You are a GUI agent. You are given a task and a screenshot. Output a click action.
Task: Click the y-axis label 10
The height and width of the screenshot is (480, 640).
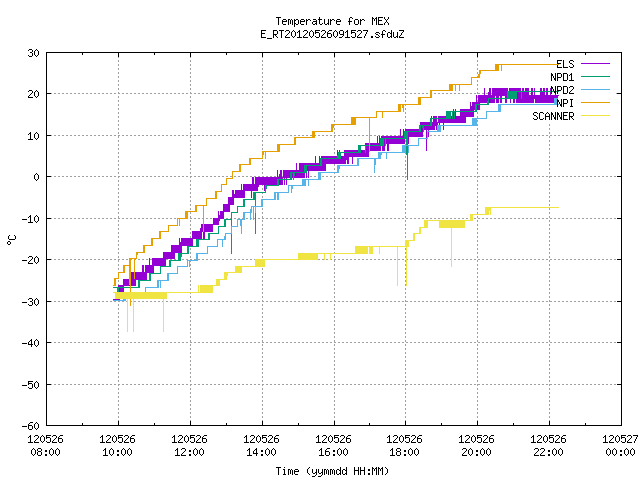point(33,136)
